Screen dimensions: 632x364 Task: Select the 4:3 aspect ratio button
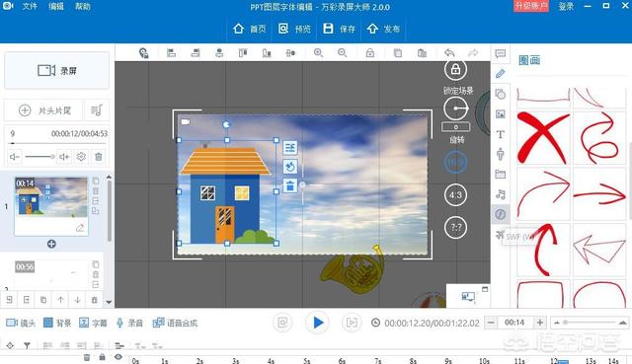point(455,195)
